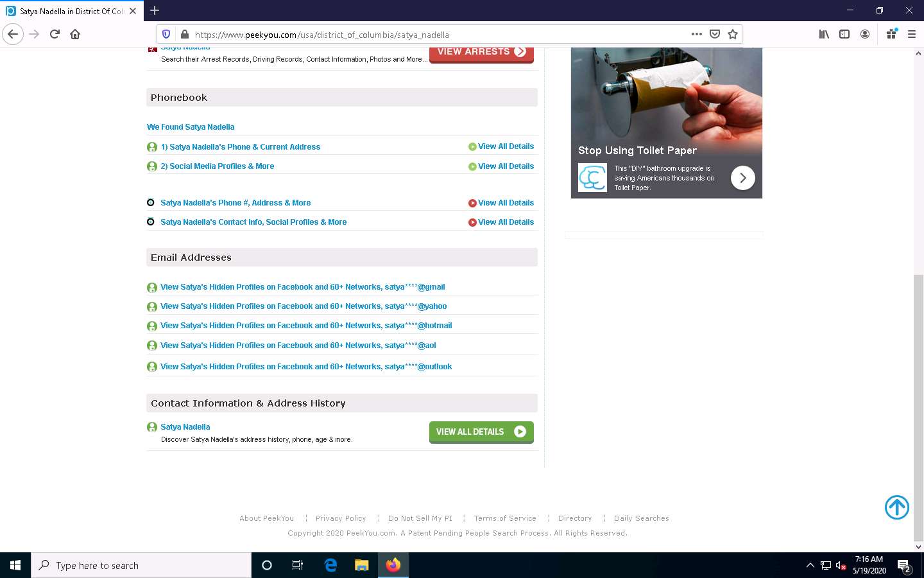Screen dimensions: 924x578
Task: Click 'Stop Using Toilet Paper' ad headline
Action: coord(637,150)
